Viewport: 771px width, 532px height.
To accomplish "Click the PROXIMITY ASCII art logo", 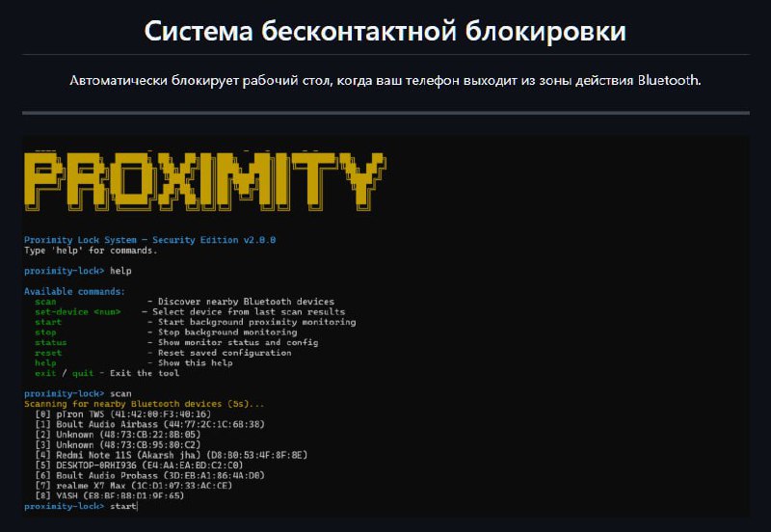I will point(204,180).
